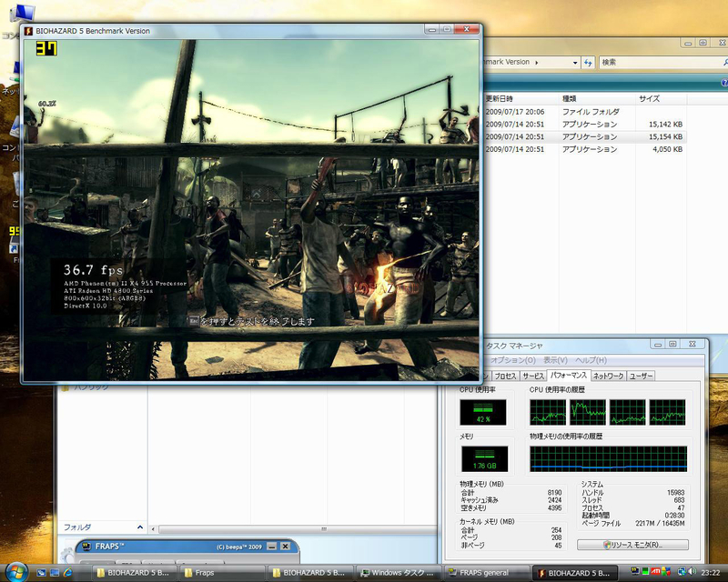The image size is (728, 582).
Task: Select the 4,050 KB application row
Action: click(584, 149)
